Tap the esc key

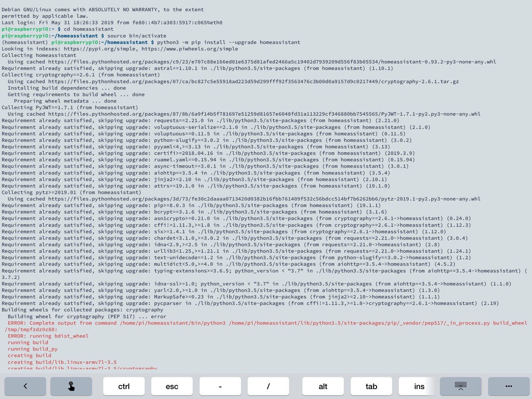(x=172, y=386)
